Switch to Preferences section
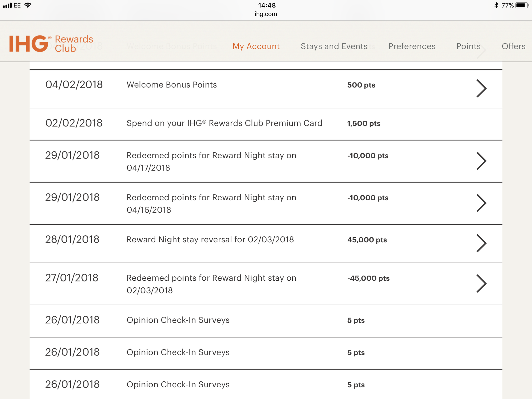This screenshot has width=532, height=399. pyautogui.click(x=412, y=46)
